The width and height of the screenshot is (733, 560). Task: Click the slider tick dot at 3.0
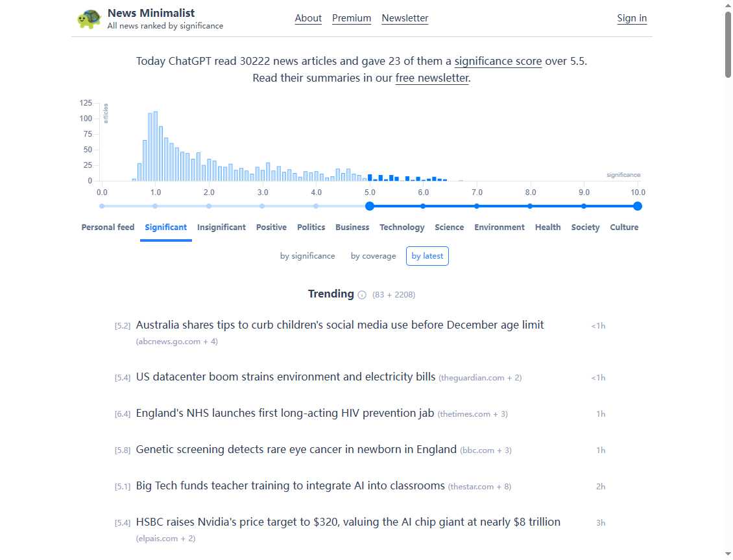(x=262, y=206)
